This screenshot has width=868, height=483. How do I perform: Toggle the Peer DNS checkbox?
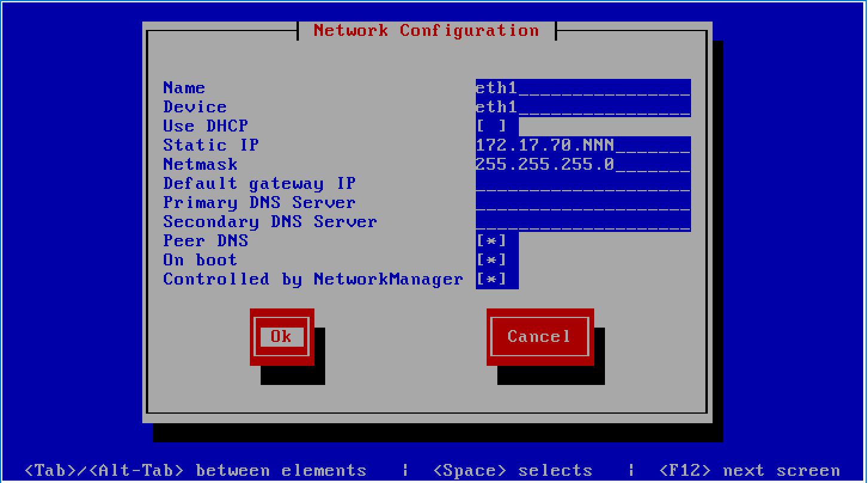[x=491, y=241]
